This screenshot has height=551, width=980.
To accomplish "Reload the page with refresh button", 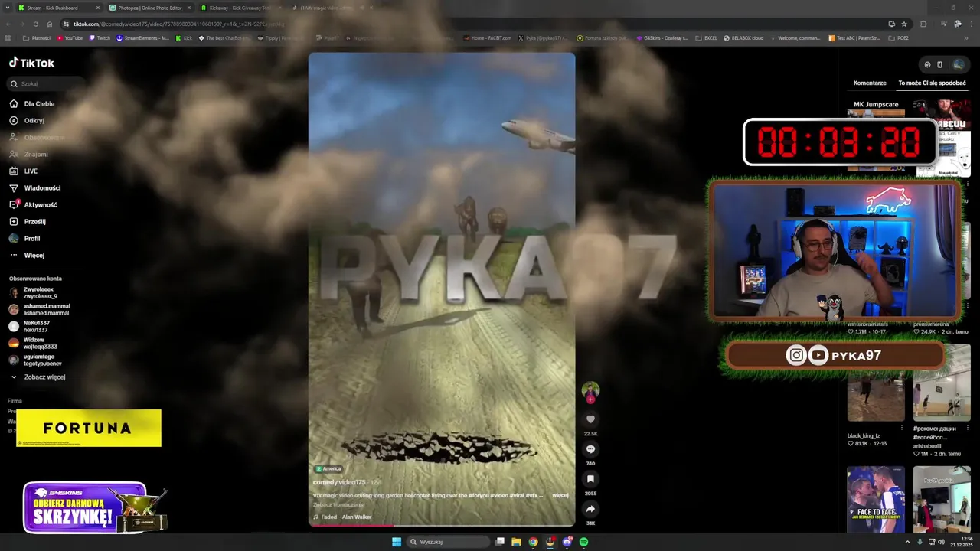I will (35, 24).
